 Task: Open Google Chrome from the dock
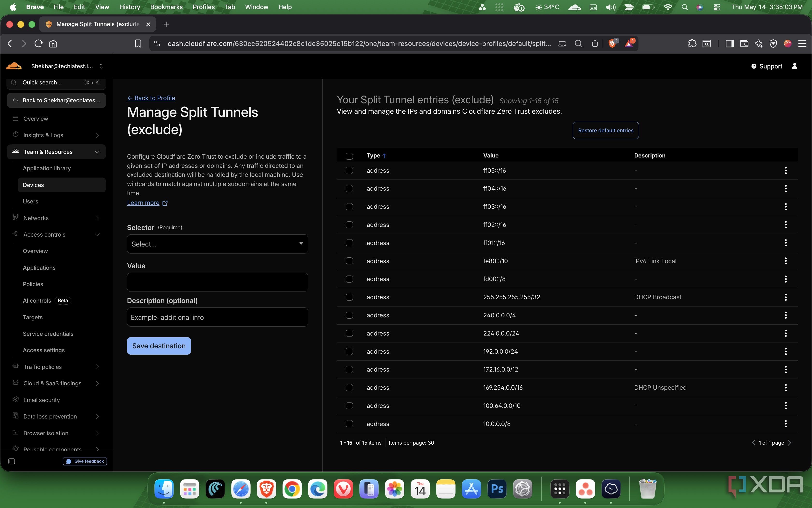coord(292,488)
